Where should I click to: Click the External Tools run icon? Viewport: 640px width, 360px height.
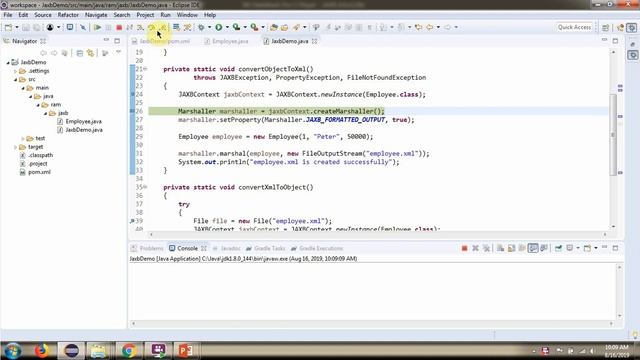click(x=254, y=27)
